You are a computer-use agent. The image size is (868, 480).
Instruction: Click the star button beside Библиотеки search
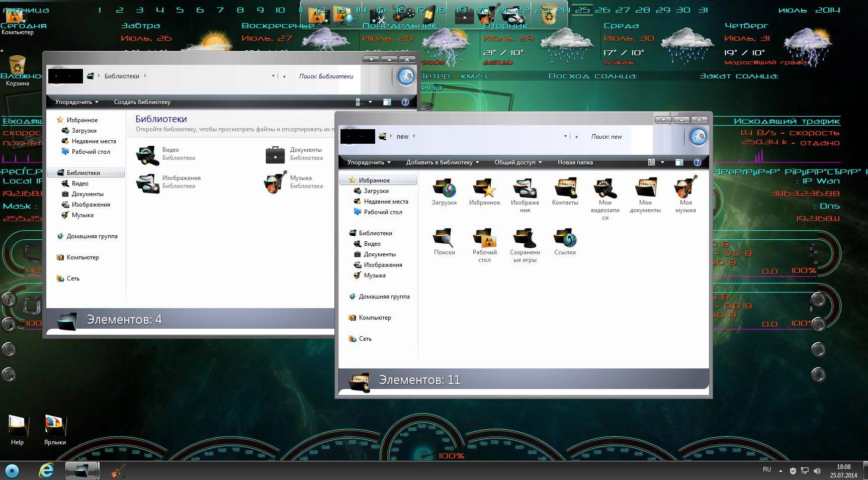coord(406,76)
